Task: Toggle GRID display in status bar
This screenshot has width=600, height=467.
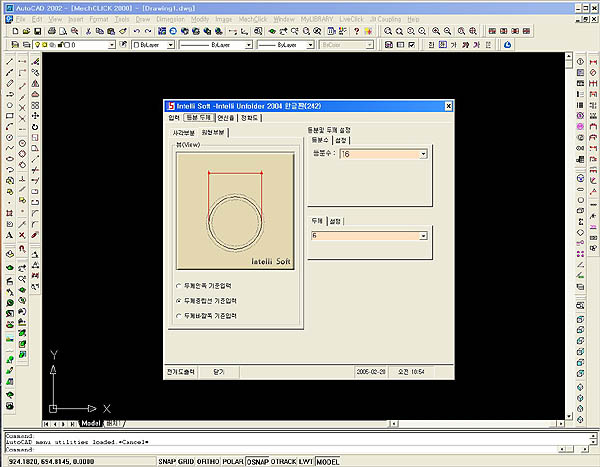Action: click(x=186, y=462)
